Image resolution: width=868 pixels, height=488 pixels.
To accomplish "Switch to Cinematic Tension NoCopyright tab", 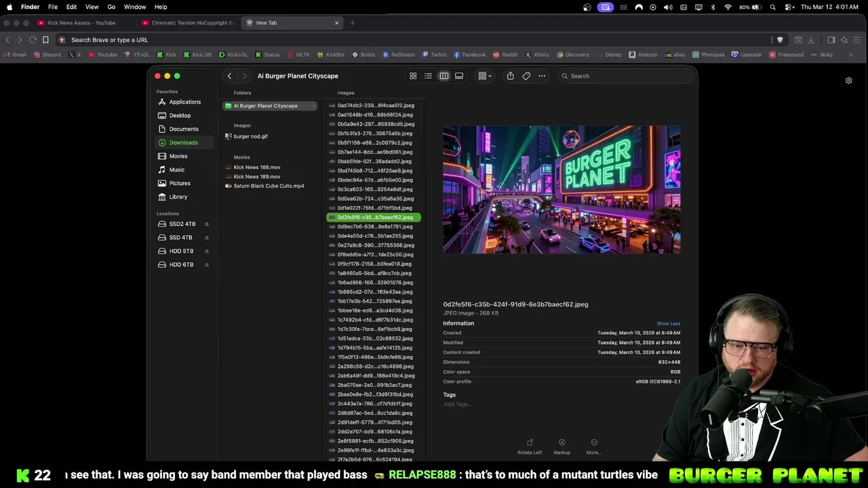I will 187,22.
